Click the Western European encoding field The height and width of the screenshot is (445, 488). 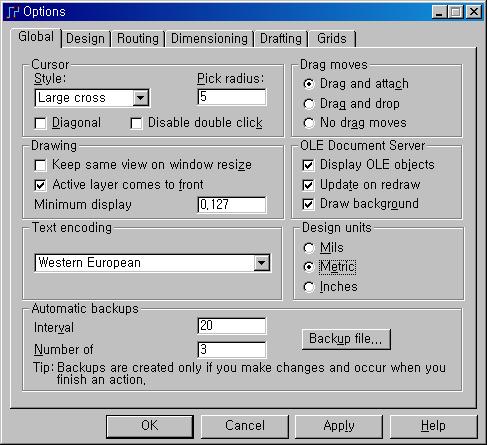click(152, 263)
